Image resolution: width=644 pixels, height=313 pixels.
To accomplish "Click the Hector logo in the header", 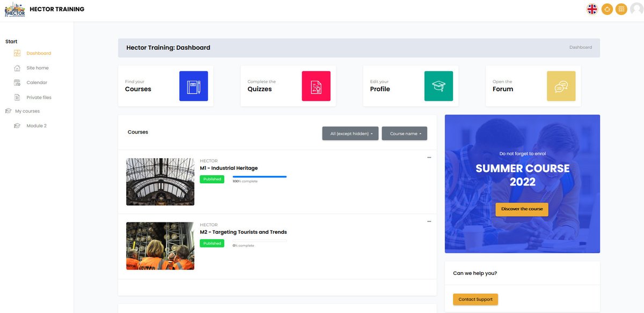I will click(15, 9).
